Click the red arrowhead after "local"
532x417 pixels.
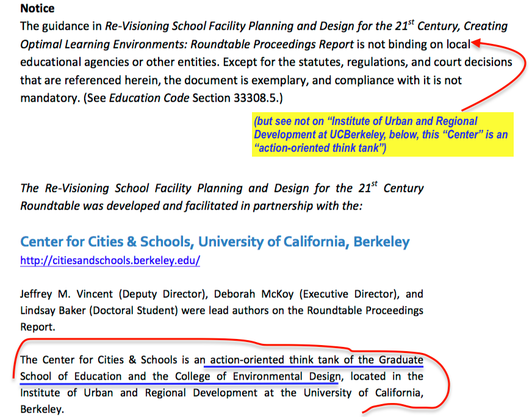[478, 43]
